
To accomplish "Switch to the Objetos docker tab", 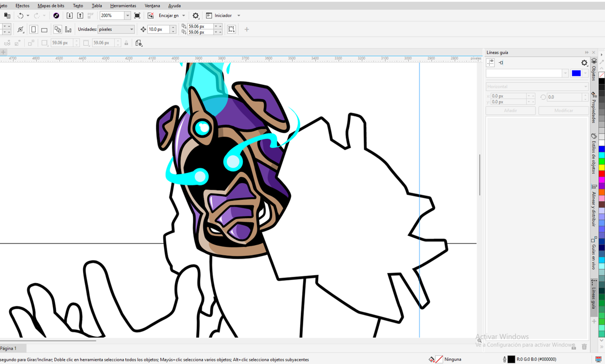I will tap(594, 70).
